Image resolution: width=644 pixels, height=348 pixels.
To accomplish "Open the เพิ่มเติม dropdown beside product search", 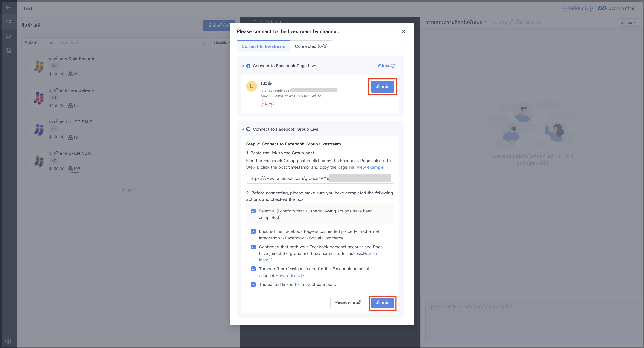I will (221, 43).
